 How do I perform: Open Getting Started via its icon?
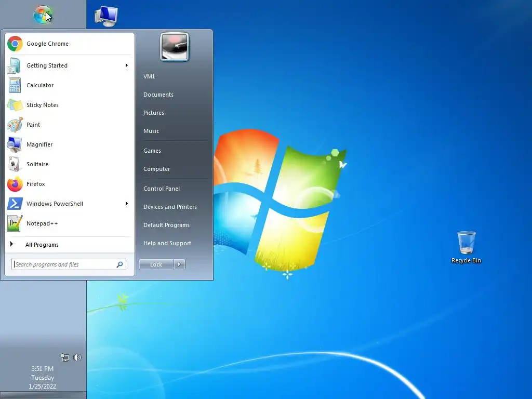14,65
